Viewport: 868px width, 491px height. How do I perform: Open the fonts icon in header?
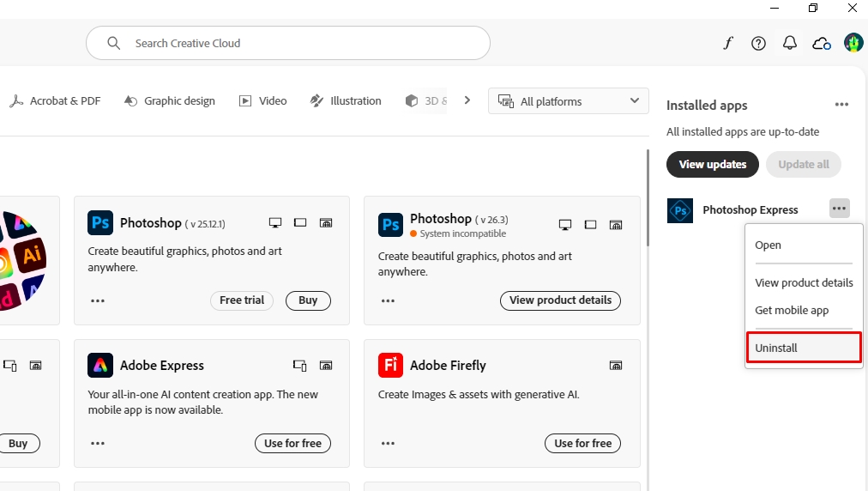728,43
